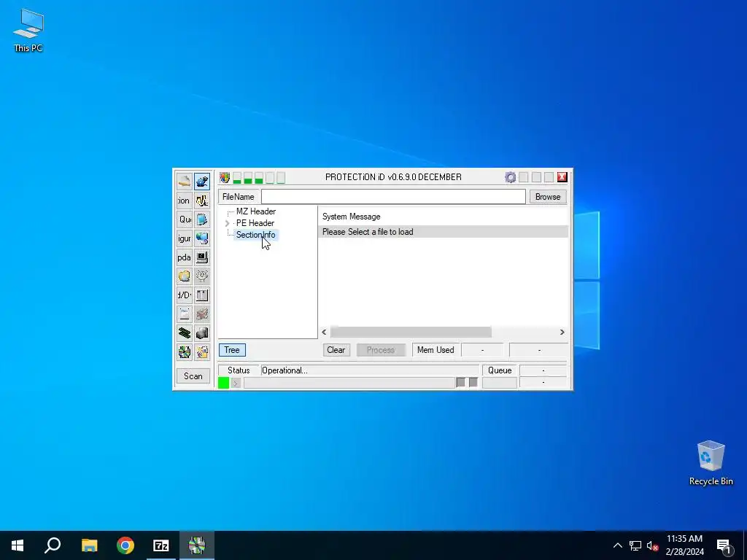Open taskbar search magnifier

click(x=53, y=545)
